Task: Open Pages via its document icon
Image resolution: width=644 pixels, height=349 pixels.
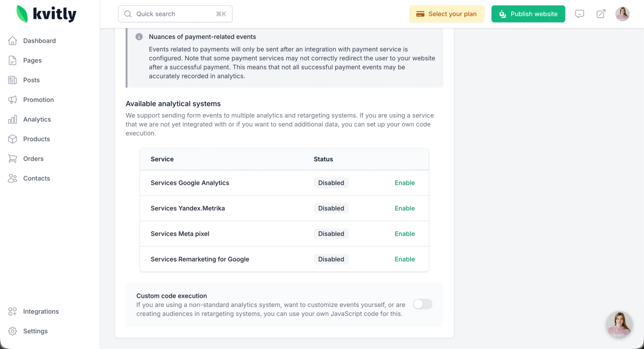Action: coord(13,61)
